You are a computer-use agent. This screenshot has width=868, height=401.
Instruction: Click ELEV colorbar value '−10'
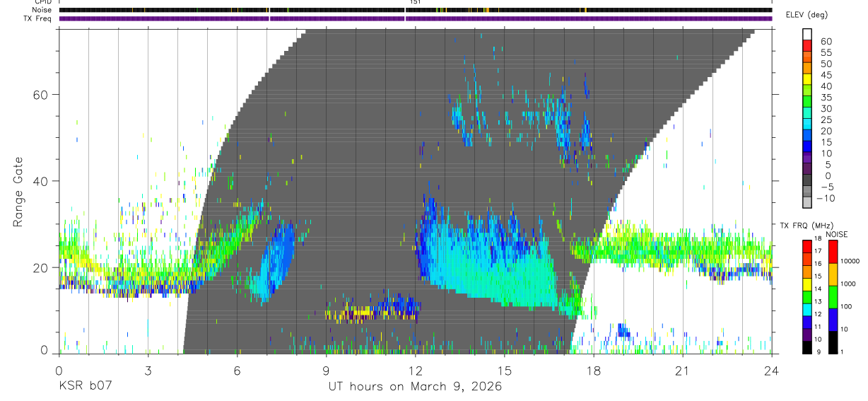827,199
